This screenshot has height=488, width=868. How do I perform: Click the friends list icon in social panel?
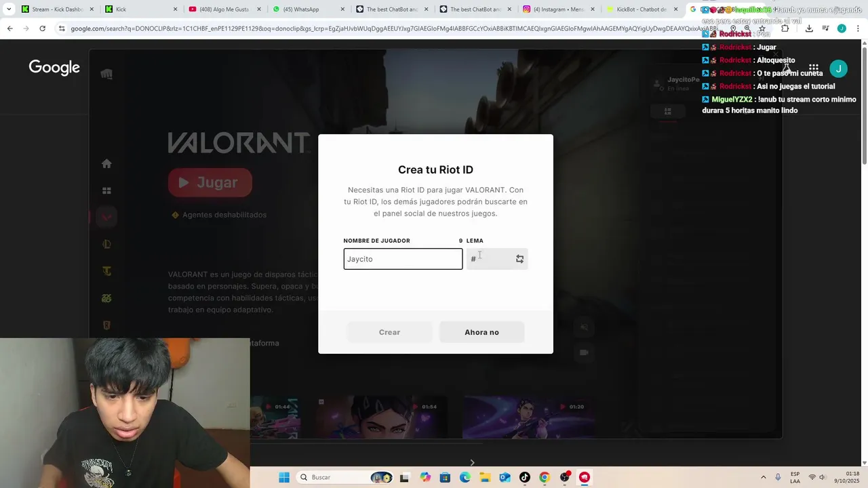point(667,111)
